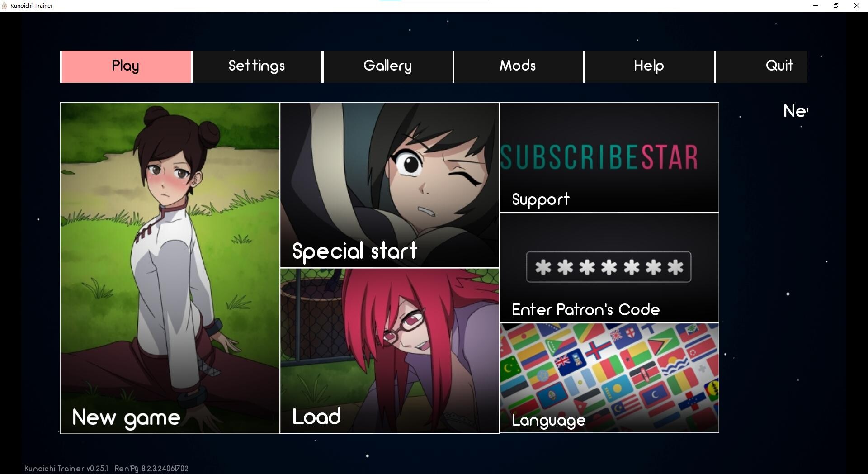This screenshot has height=474, width=868.
Task: Restore down the game window
Action: (x=836, y=5)
